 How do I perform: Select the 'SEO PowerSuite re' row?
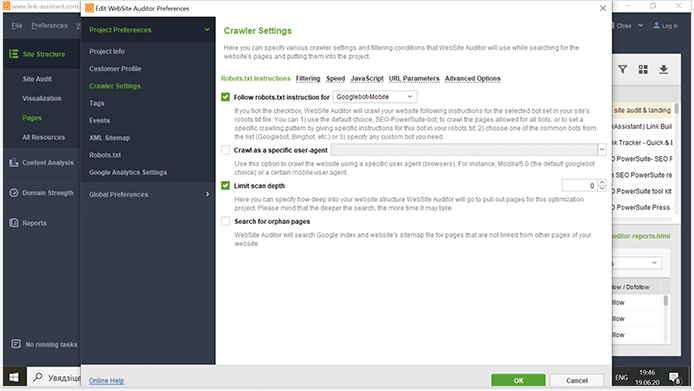click(x=643, y=175)
